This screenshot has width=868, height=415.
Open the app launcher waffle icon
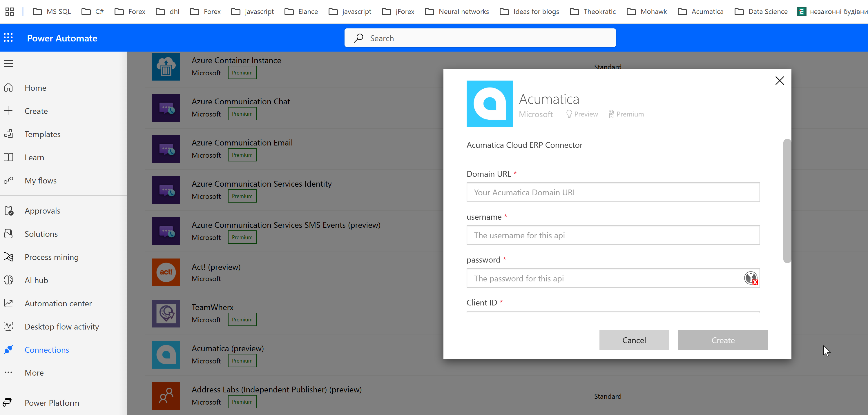8,38
